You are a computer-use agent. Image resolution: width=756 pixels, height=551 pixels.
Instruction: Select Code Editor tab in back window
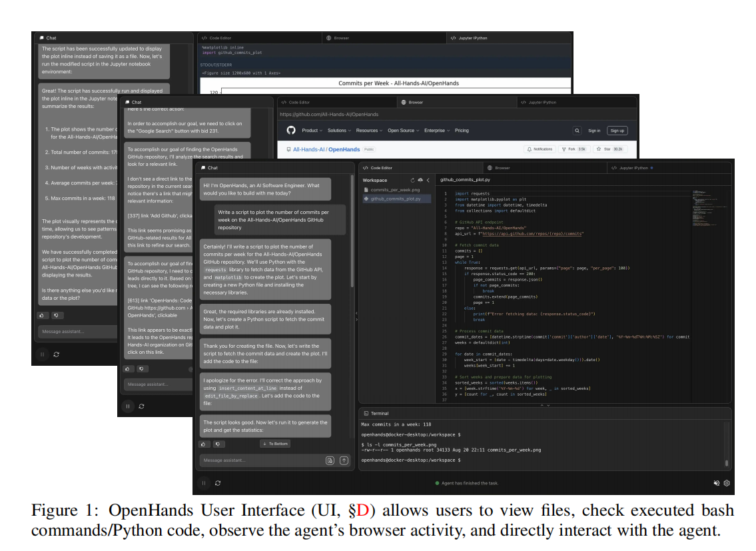point(216,37)
